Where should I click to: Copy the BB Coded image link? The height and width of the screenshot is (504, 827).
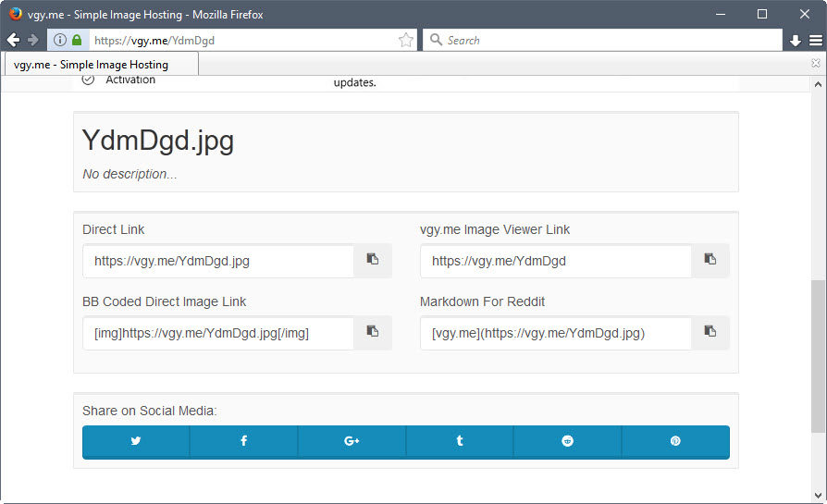(x=373, y=332)
